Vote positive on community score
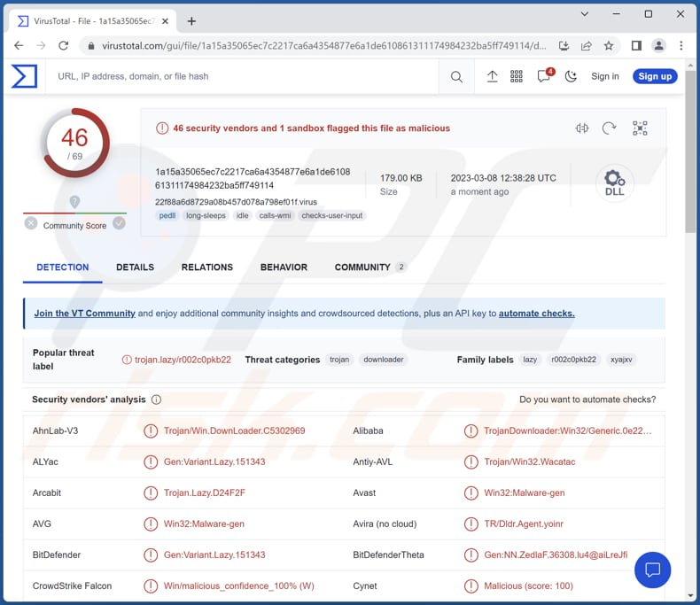Viewport: 700px width, 605px height. pos(119,223)
